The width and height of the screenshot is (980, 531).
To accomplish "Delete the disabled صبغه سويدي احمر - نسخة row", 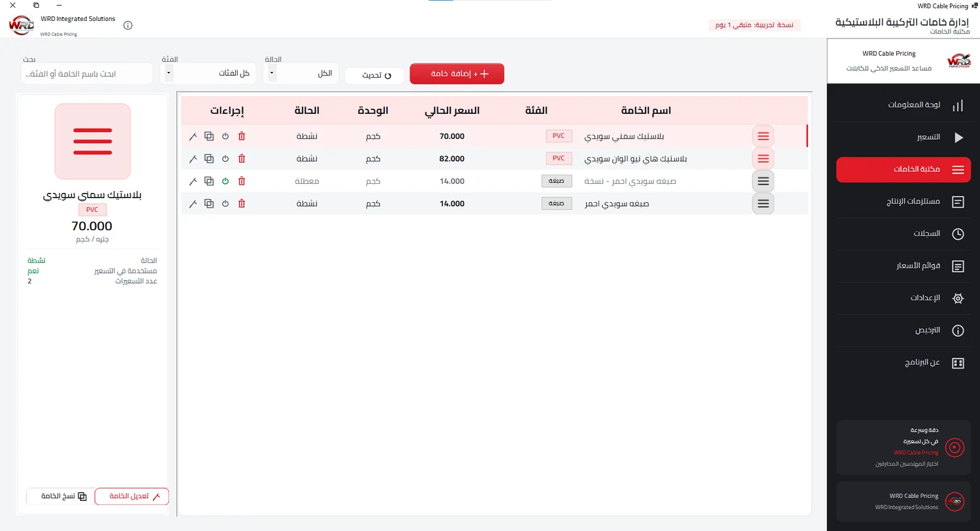I will pos(242,181).
